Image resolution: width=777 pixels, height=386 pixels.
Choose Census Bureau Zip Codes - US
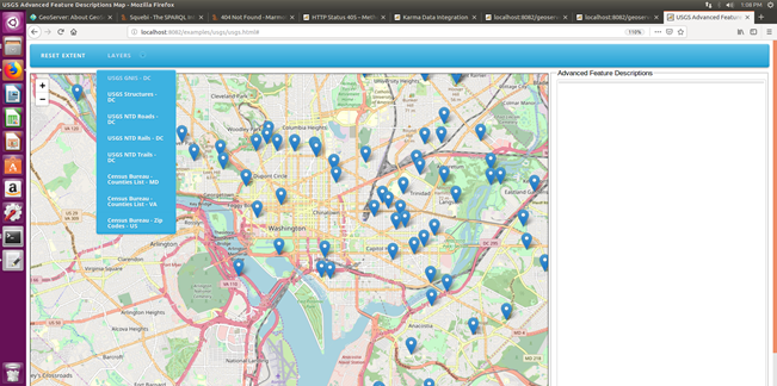tap(136, 222)
